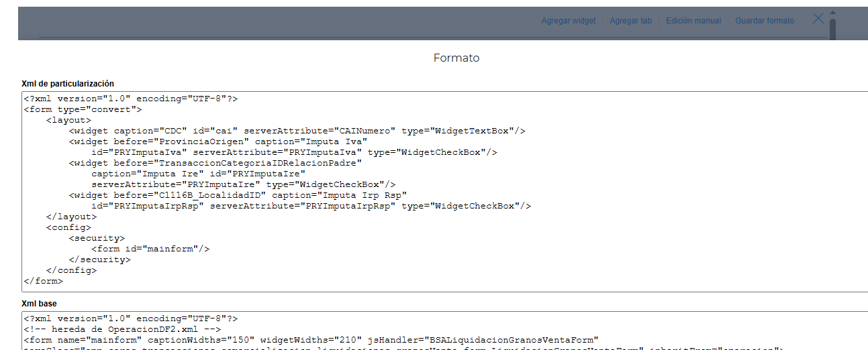868x350 pixels.
Task: Click the closing </config> tag line
Action: [71, 270]
